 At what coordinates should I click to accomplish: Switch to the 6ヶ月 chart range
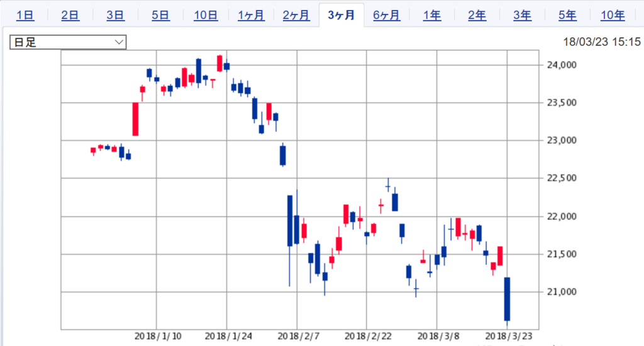pos(387,16)
